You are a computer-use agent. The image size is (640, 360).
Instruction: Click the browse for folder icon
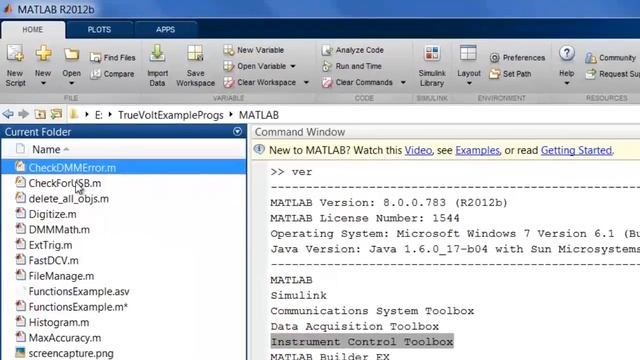56,114
